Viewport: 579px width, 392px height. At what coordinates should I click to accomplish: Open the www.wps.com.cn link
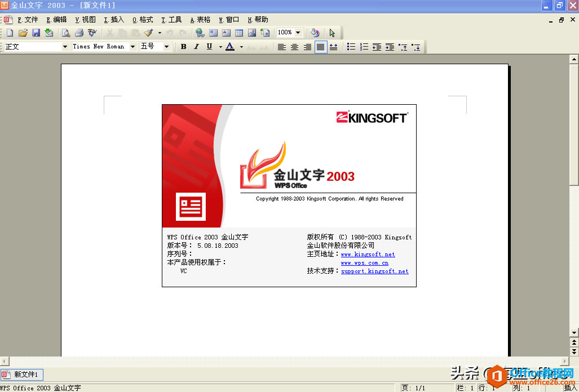pos(364,263)
